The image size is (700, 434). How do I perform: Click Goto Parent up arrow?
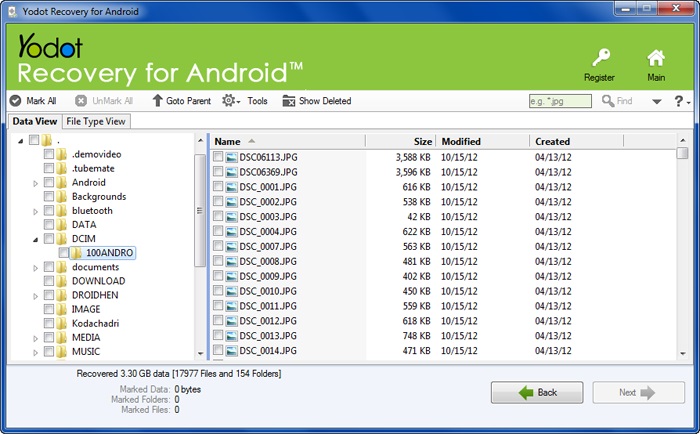coord(157,101)
